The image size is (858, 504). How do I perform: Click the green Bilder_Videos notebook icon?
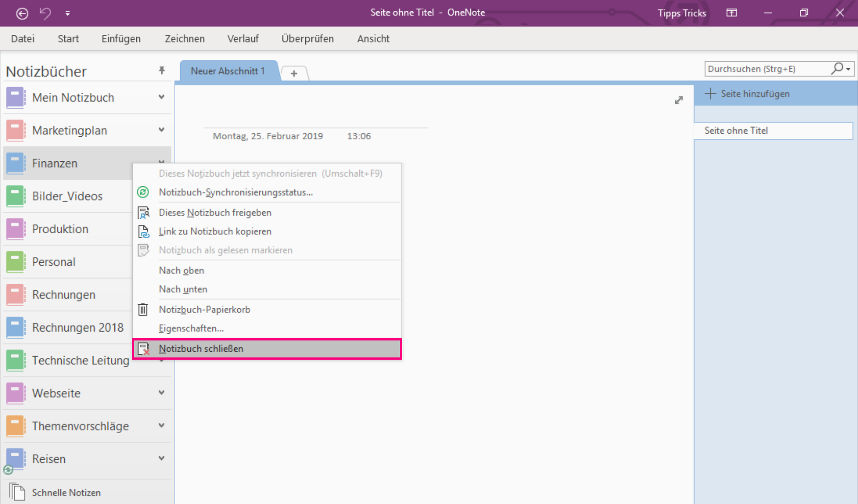16,196
